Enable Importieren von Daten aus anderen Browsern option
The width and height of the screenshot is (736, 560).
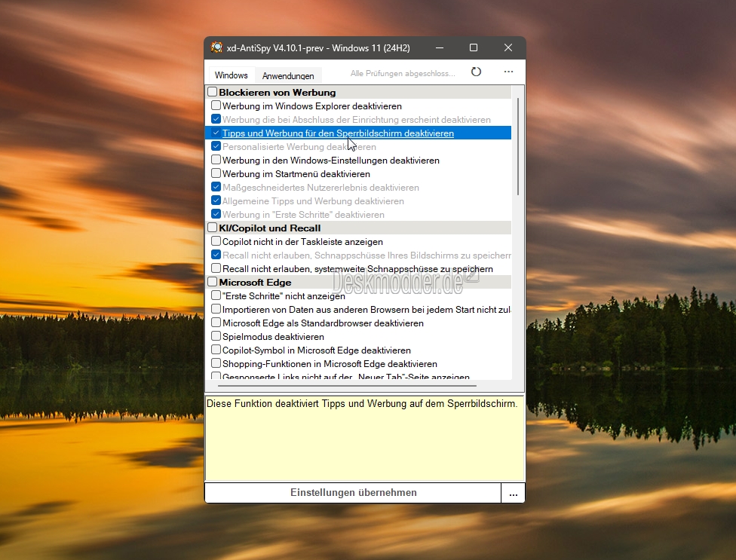click(x=216, y=309)
